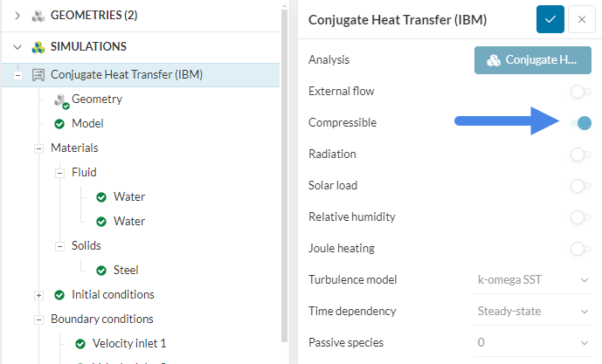Image resolution: width=602 pixels, height=364 pixels.
Task: Open the Turbulence model dropdown
Action: pos(533,280)
